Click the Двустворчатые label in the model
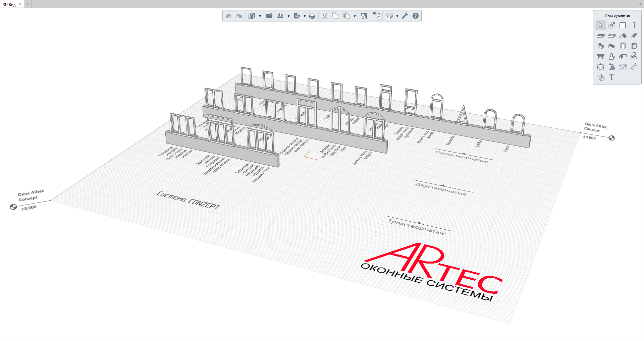 (x=441, y=189)
